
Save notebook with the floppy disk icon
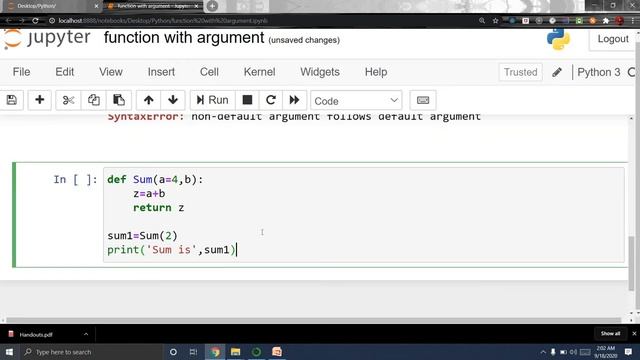pos(11,100)
